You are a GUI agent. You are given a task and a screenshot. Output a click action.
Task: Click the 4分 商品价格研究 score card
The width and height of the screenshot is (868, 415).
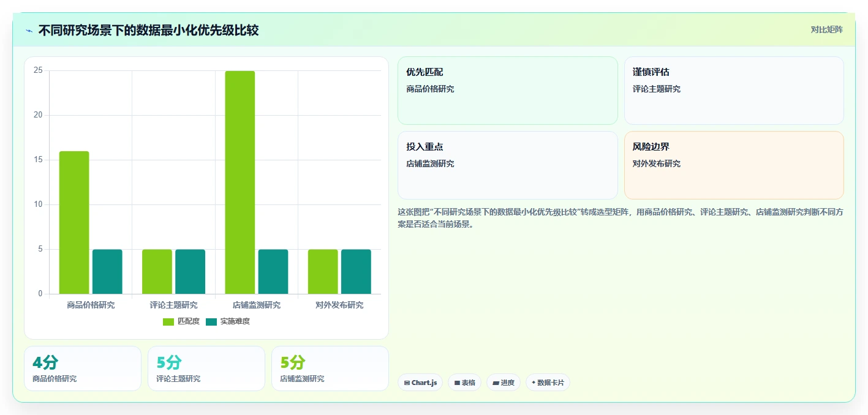83,368
